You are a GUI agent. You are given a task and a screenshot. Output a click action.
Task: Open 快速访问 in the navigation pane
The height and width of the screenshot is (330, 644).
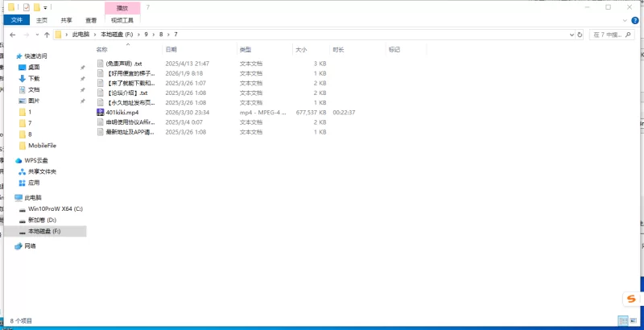35,56
